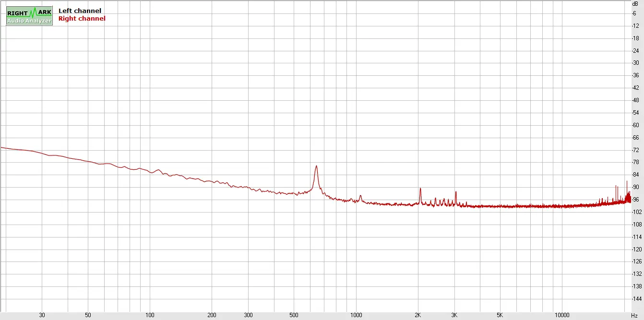The height and width of the screenshot is (320, 644).
Task: Click the 1000 frequency axis label
Action: (x=356, y=315)
